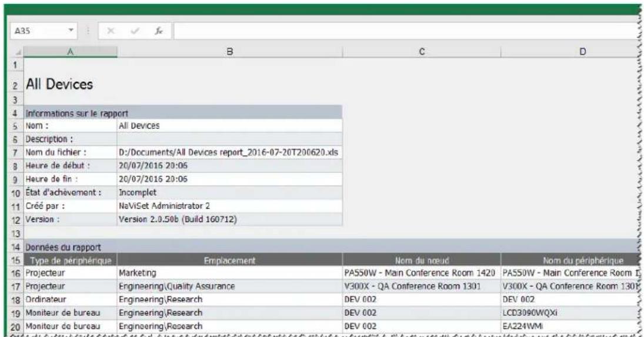Select row 13 header

pyautogui.click(x=16, y=234)
